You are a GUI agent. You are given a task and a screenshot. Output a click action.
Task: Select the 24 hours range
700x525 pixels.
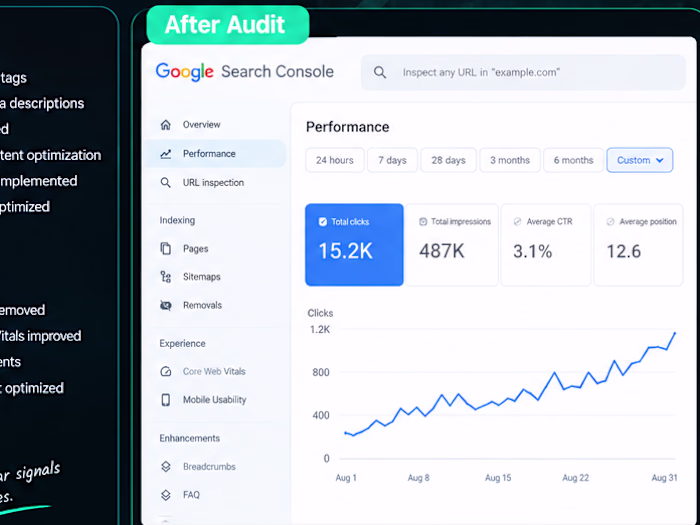335,160
